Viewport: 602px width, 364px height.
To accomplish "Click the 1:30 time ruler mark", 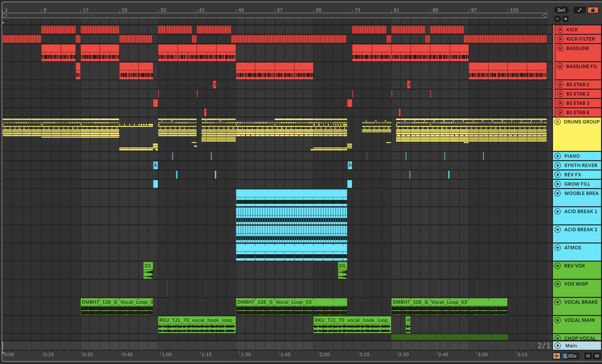I will [x=246, y=354].
